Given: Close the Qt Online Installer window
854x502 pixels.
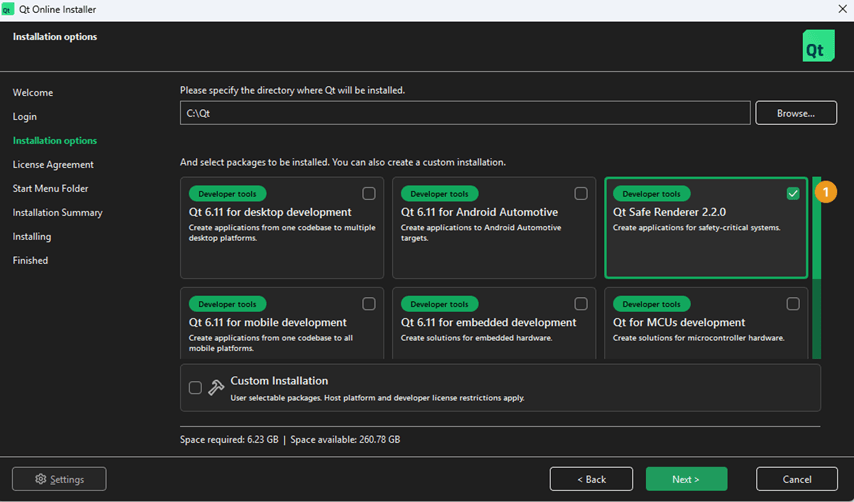Looking at the screenshot, I should click(x=842, y=9).
